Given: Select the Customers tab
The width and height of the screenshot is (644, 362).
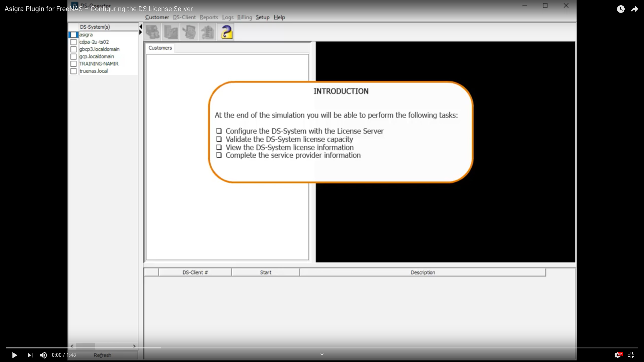Looking at the screenshot, I should [x=160, y=48].
